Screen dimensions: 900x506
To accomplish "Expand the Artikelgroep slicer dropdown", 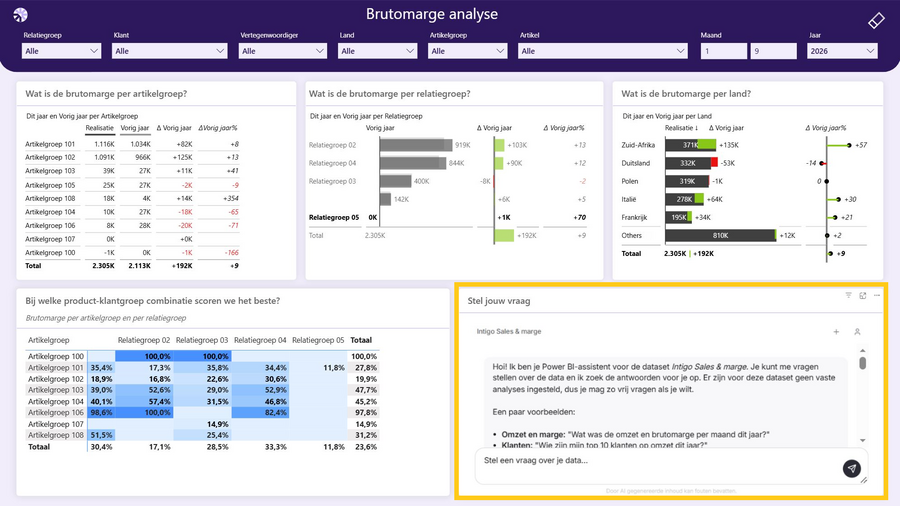I will pos(467,51).
